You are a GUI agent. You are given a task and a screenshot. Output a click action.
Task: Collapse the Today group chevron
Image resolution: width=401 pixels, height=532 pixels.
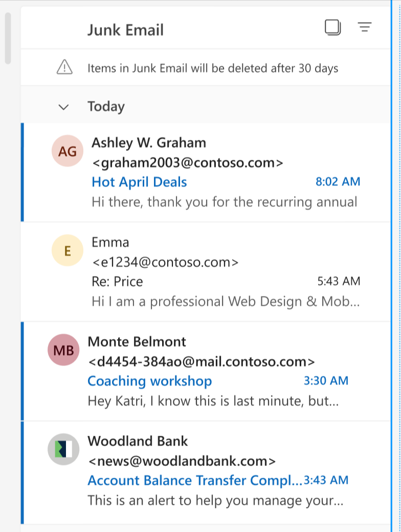tap(64, 107)
